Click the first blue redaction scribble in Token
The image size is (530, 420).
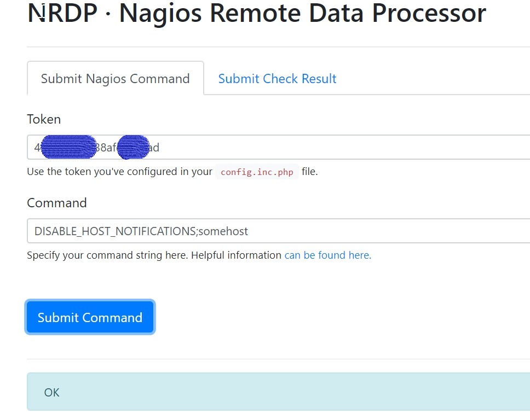tap(68, 148)
